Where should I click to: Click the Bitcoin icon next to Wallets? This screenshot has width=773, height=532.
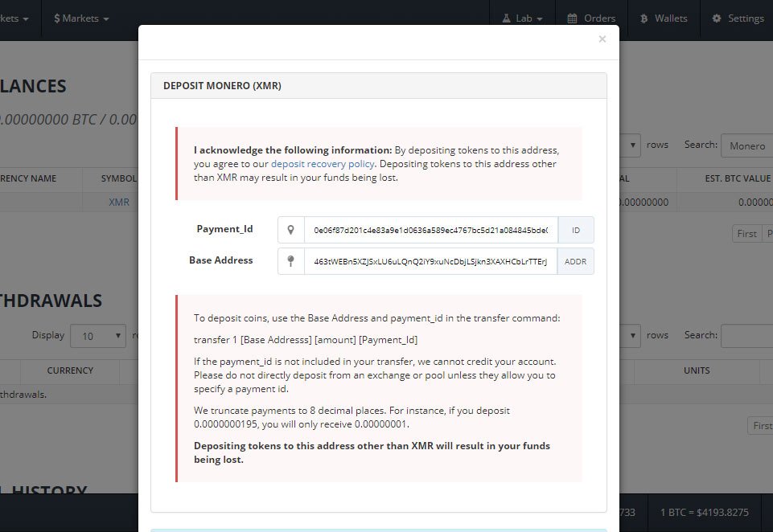pos(643,18)
